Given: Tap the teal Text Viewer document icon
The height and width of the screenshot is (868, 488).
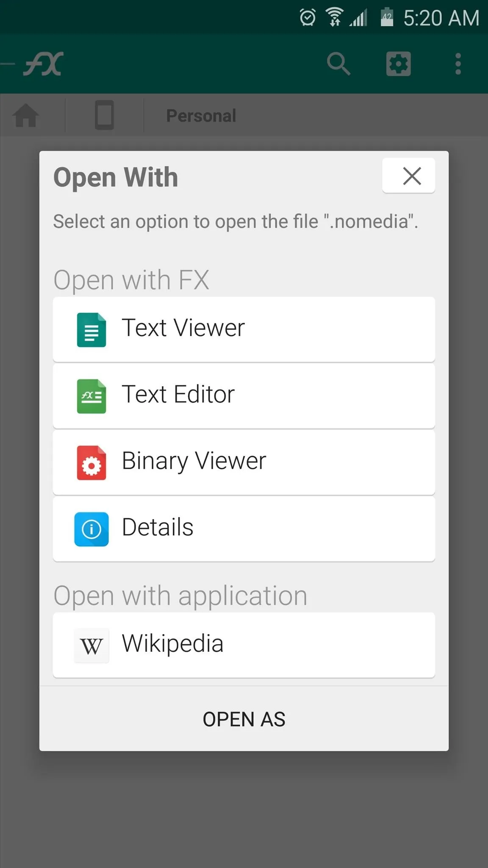Looking at the screenshot, I should pyautogui.click(x=91, y=330).
